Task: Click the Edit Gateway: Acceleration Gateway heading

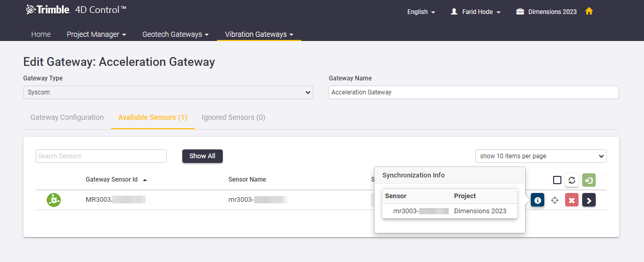Action: [x=119, y=62]
